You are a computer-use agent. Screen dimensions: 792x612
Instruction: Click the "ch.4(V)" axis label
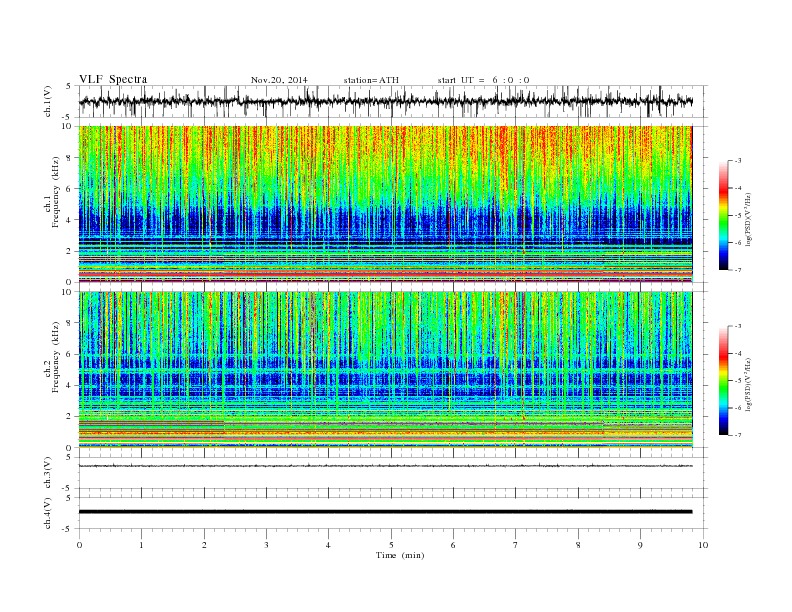(48, 513)
